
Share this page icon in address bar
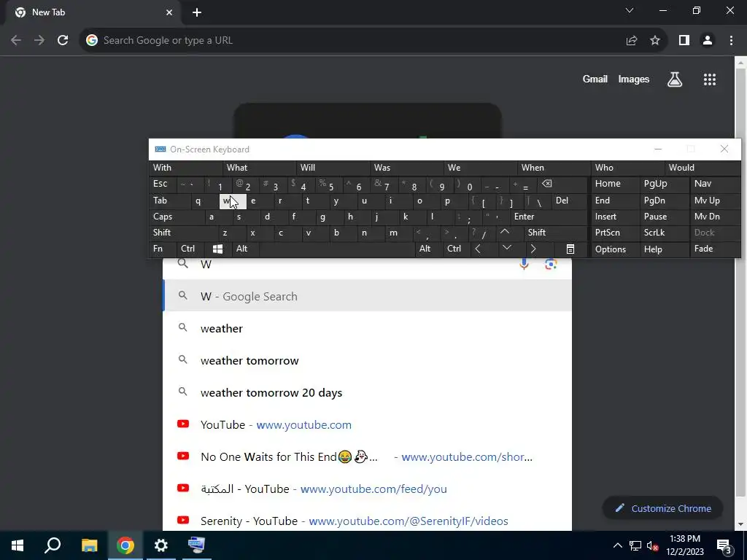tap(632, 41)
